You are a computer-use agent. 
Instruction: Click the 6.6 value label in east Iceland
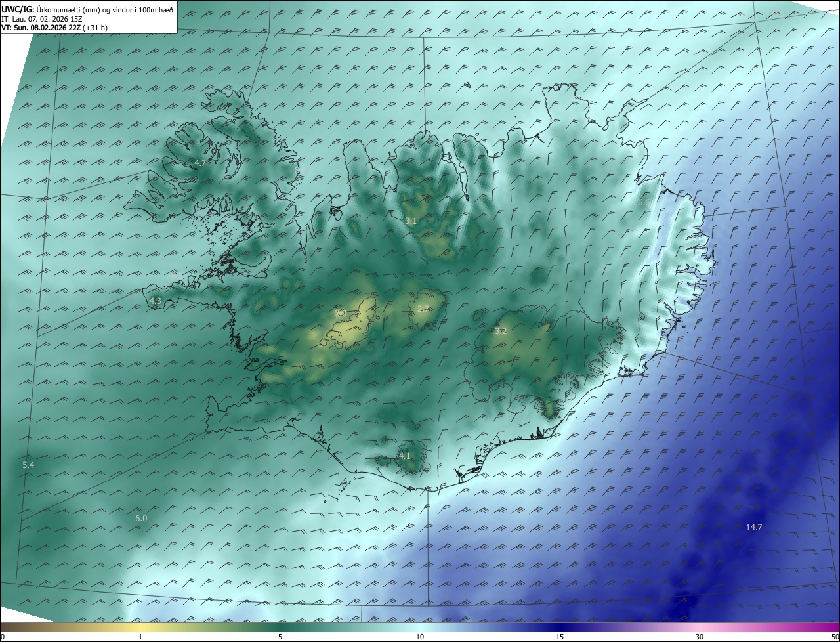(644, 203)
